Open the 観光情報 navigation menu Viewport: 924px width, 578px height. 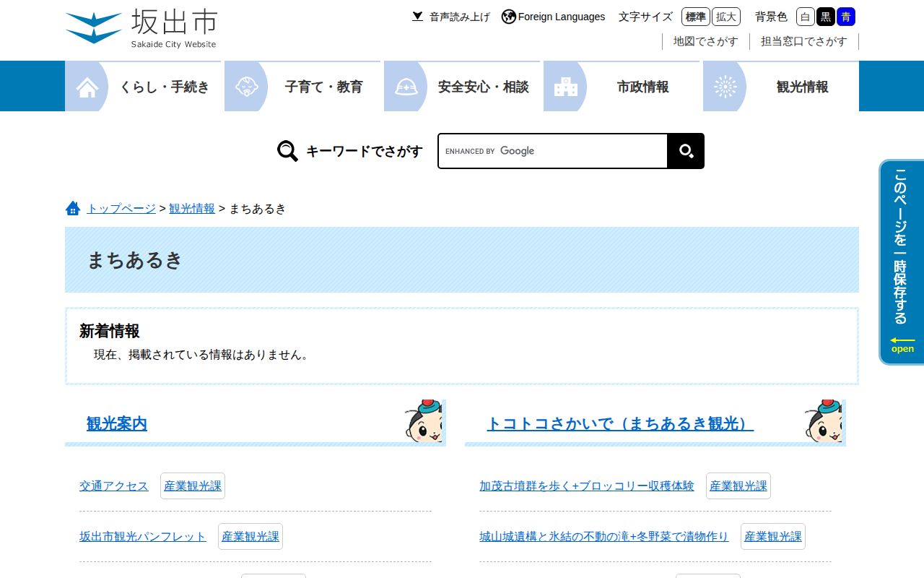[x=781, y=87]
